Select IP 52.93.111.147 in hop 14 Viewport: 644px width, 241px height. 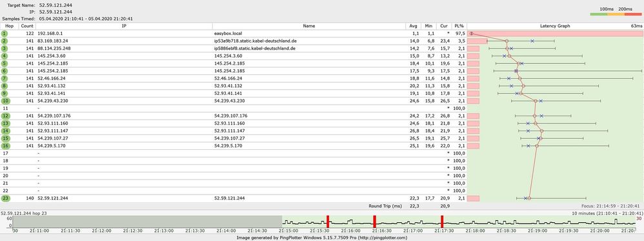point(52,131)
